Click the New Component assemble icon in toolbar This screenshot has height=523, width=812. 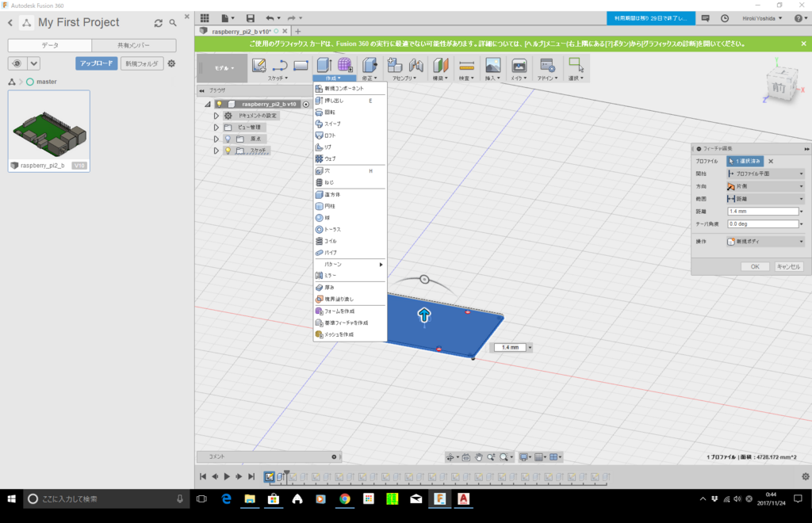[x=395, y=65]
